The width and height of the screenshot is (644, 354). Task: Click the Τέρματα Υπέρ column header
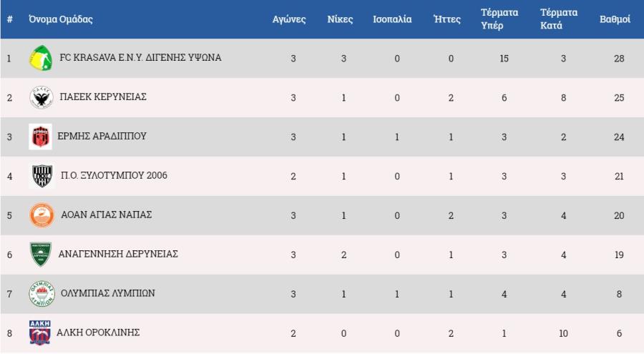499,19
